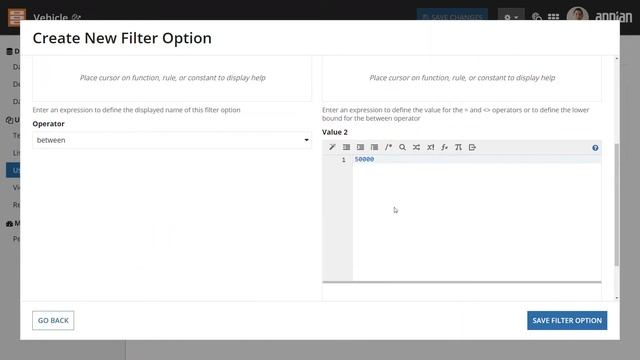Screen dimensions: 640x360
Task: Click the shuffle arrows icon in editor toolbar
Action: coord(416,147)
